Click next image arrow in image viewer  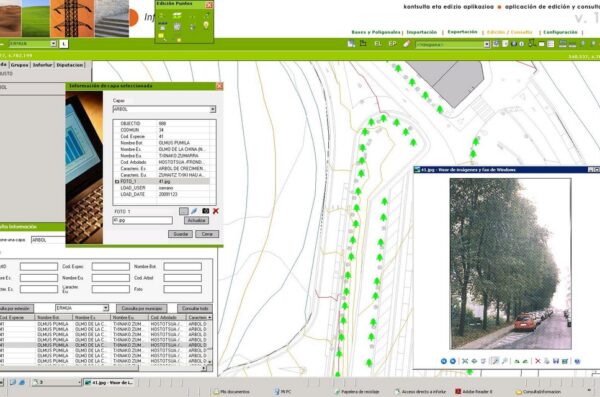[x=453, y=361]
